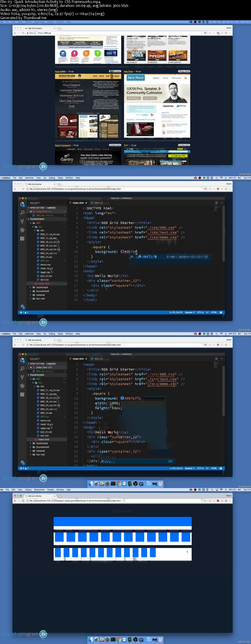The height and width of the screenshot is (644, 251).
Task: Open Interaction Hero site thumbnail on 960.gs page
Action: coord(88,106)
